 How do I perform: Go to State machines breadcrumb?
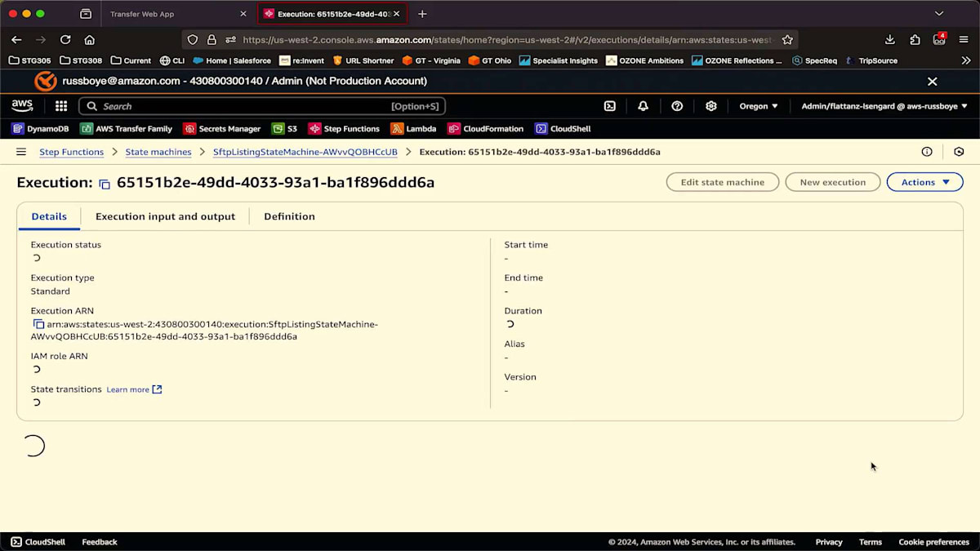click(158, 152)
